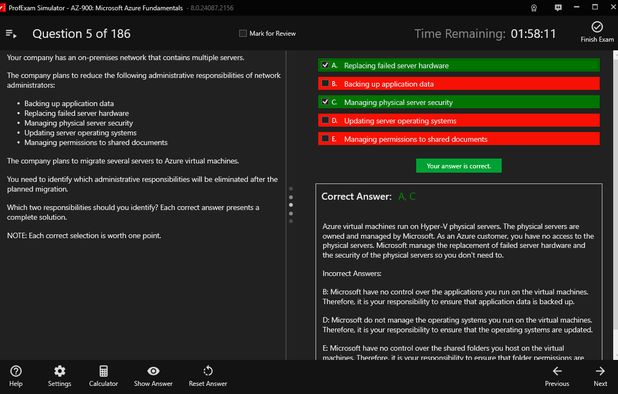Click 'NOTE: Each correct selection is worth one point.'
This screenshot has height=394, width=618.
(x=84, y=236)
